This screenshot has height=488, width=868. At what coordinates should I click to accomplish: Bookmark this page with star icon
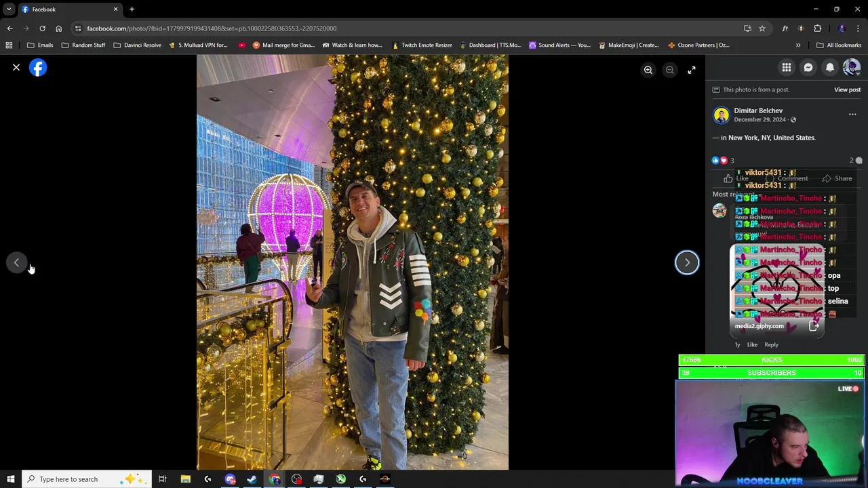coord(762,28)
